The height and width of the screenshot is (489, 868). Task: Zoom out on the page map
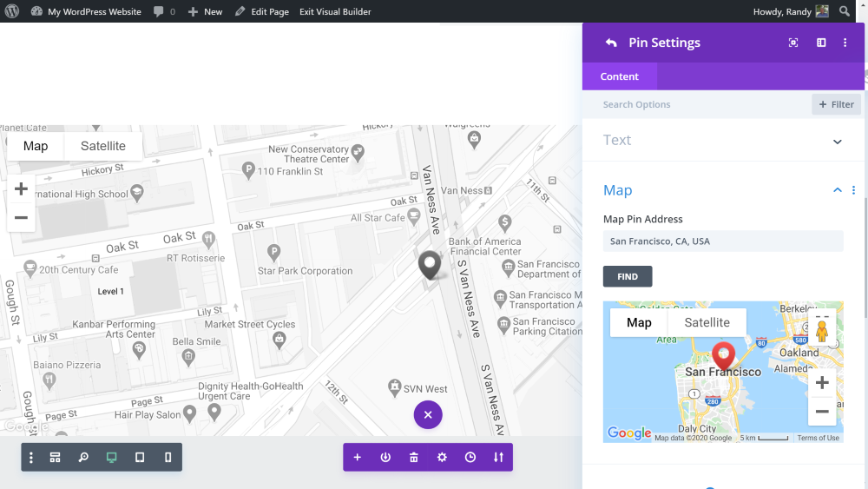[21, 218]
